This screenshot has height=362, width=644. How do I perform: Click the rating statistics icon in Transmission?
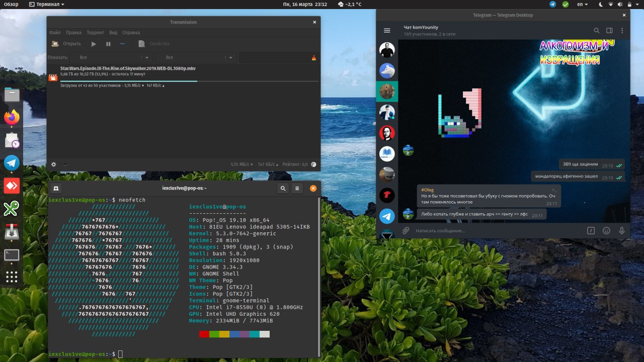pyautogui.click(x=313, y=164)
